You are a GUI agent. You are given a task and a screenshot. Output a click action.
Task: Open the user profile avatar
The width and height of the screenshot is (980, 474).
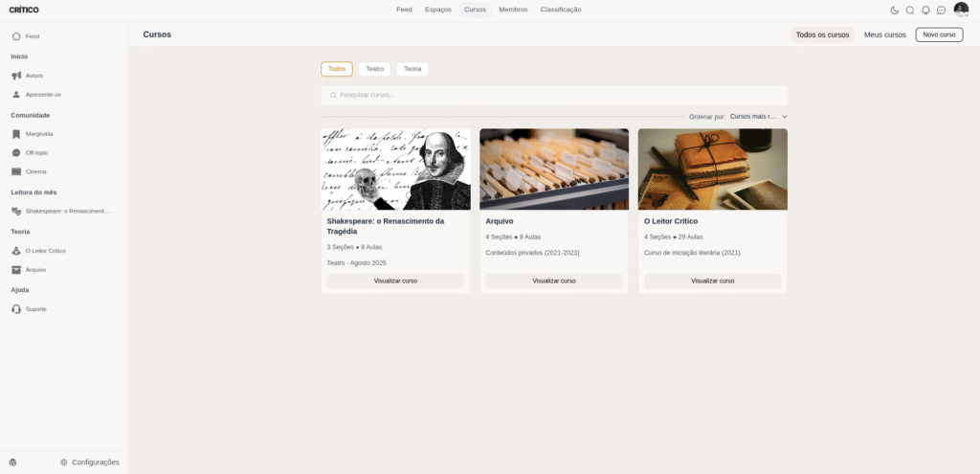click(961, 10)
